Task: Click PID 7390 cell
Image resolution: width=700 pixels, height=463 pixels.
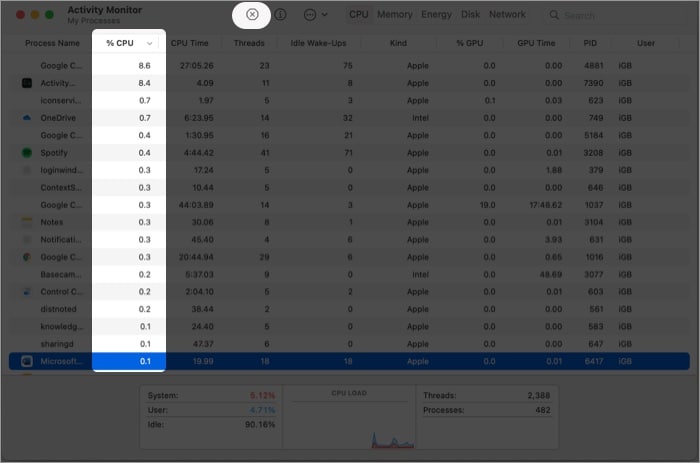Action: pyautogui.click(x=593, y=83)
